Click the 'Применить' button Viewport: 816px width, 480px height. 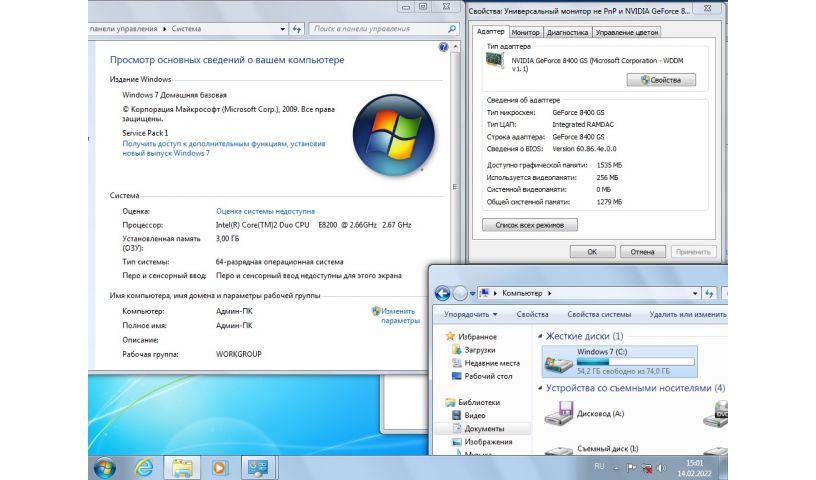pos(693,252)
